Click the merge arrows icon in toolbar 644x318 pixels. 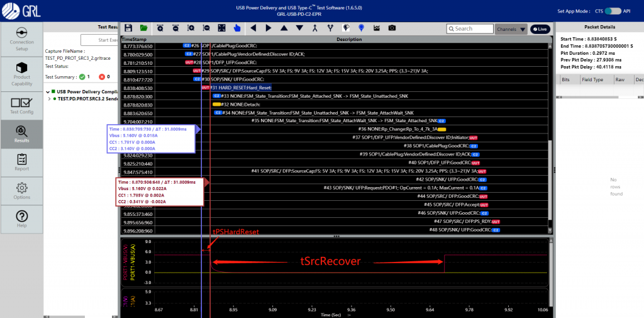click(x=315, y=28)
